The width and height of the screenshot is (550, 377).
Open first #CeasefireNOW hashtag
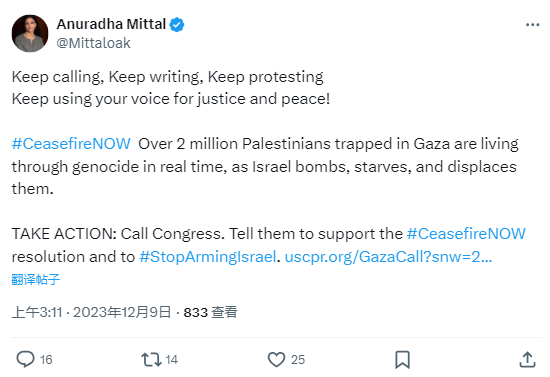point(71,144)
